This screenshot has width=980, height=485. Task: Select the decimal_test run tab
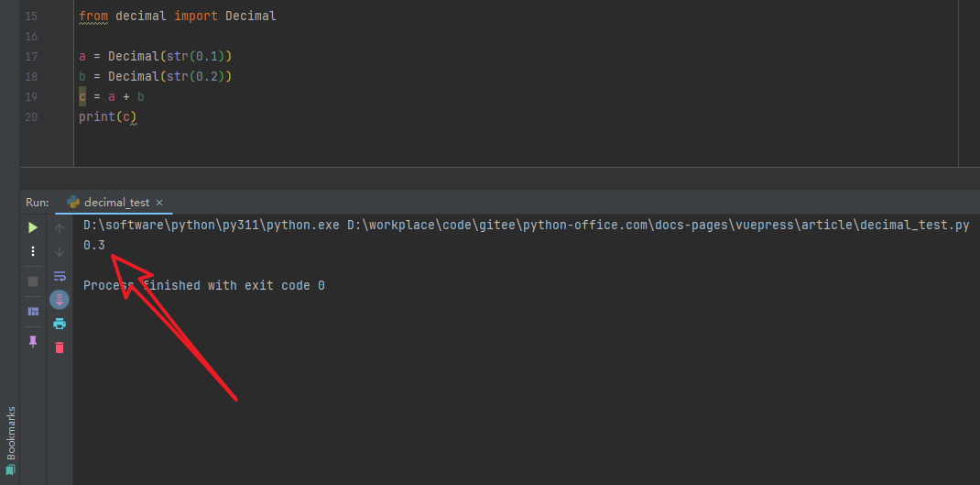(115, 203)
